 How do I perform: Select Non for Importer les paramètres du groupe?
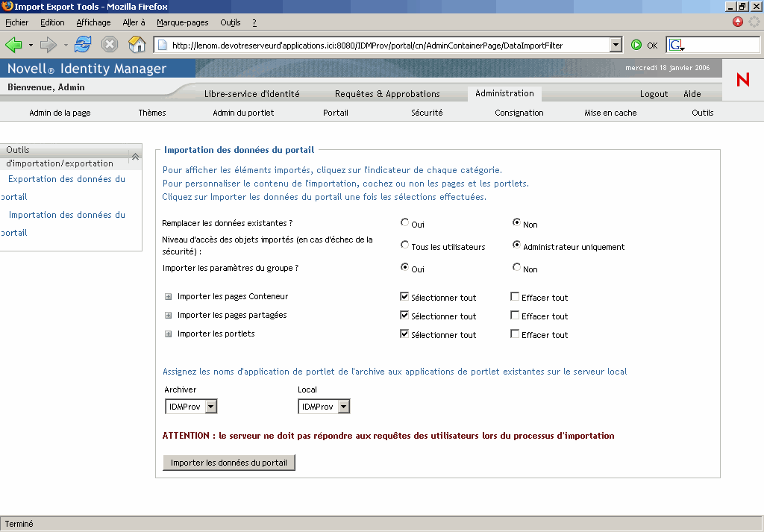(516, 267)
